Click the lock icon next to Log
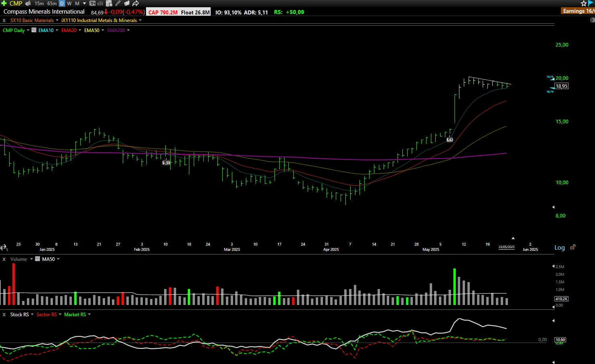The width and height of the screenshot is (595, 364). tap(573, 247)
